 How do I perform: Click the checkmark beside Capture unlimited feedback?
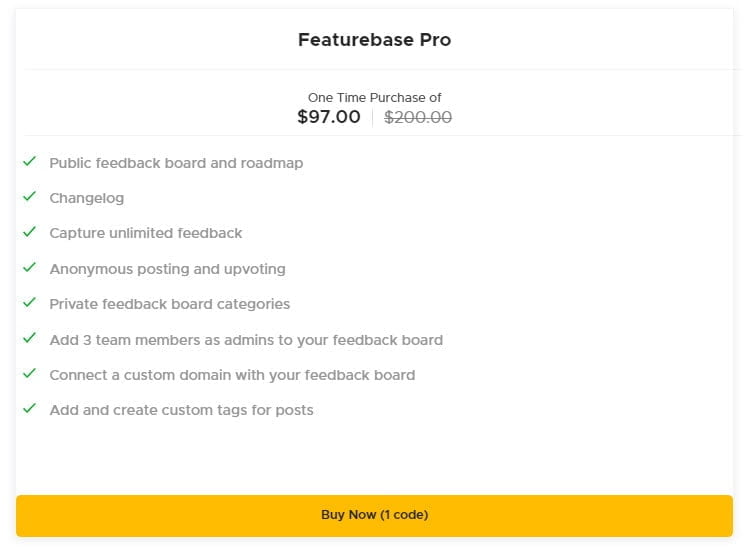[x=30, y=232]
